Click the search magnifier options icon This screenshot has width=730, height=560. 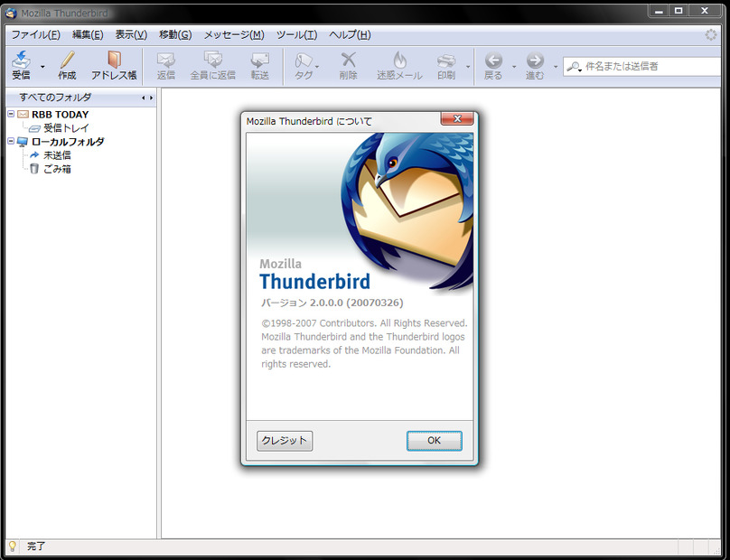pyautogui.click(x=575, y=67)
